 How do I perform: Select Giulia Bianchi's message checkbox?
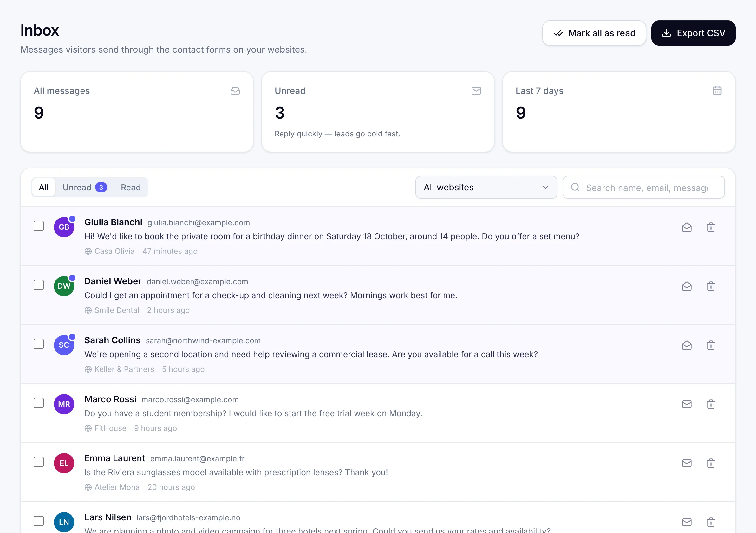point(38,226)
